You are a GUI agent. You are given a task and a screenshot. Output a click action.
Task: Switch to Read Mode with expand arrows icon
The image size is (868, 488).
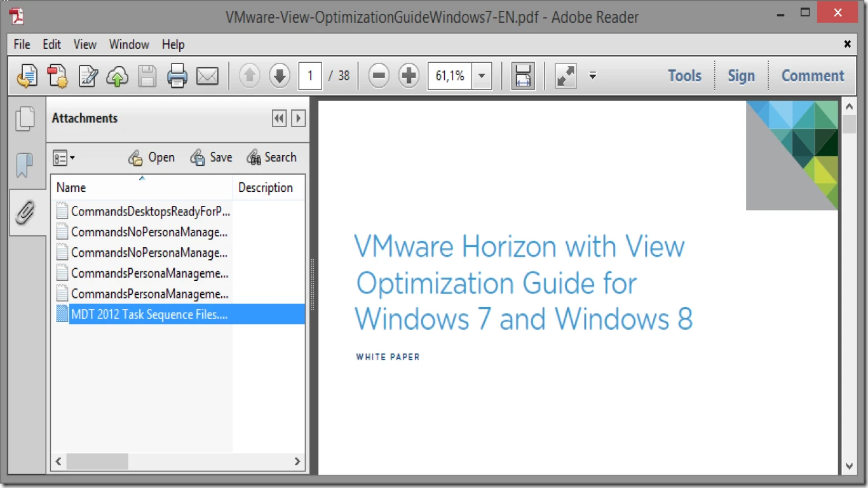[x=566, y=76]
